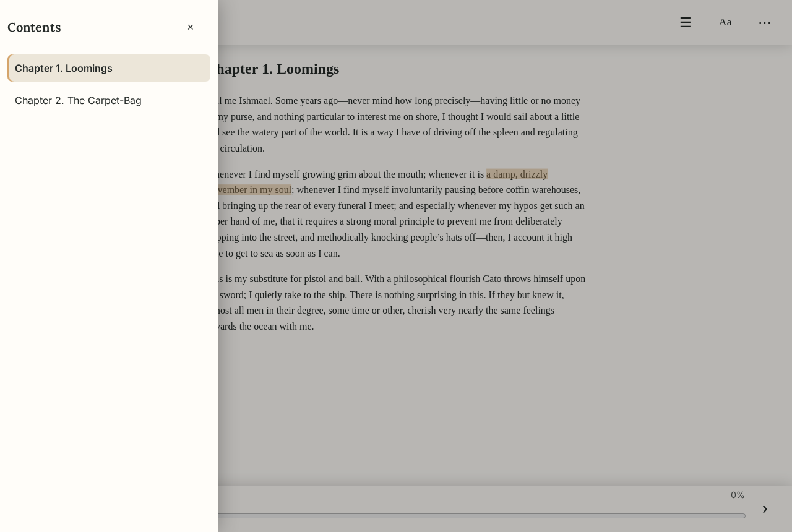Open the more options ellipsis menu
This screenshot has height=532, width=792.
pos(765,22)
